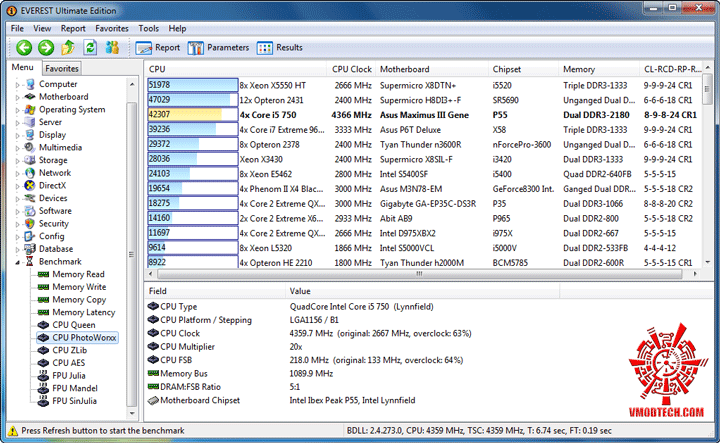
Task: Click the Refresh toolbar icon
Action: [90, 47]
